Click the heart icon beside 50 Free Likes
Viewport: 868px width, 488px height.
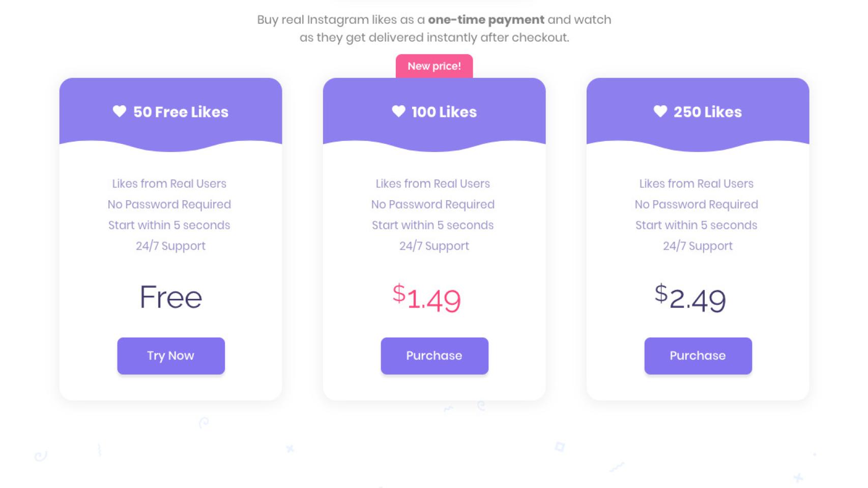[120, 111]
